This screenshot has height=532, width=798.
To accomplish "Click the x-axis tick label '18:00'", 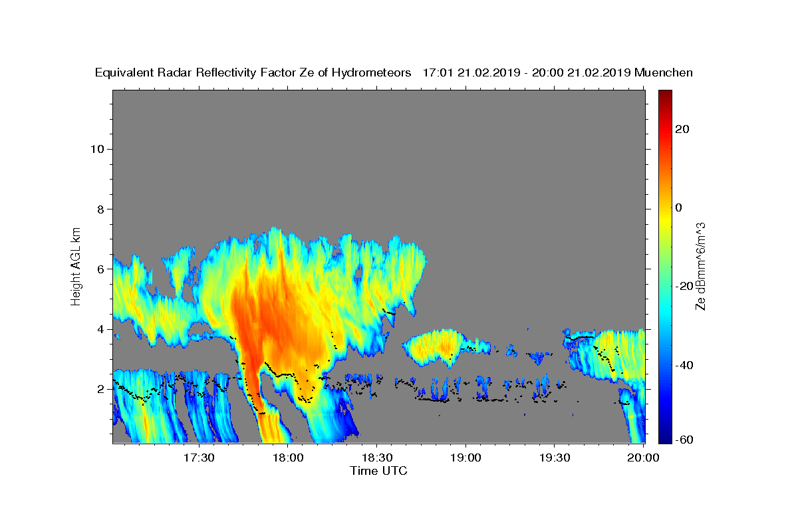I will (x=289, y=458).
